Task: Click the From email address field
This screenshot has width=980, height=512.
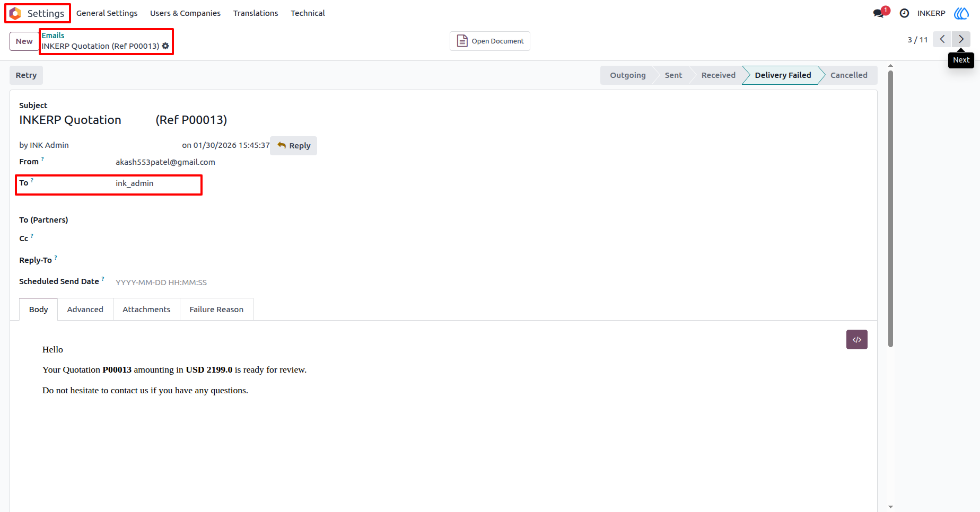Action: coord(165,162)
